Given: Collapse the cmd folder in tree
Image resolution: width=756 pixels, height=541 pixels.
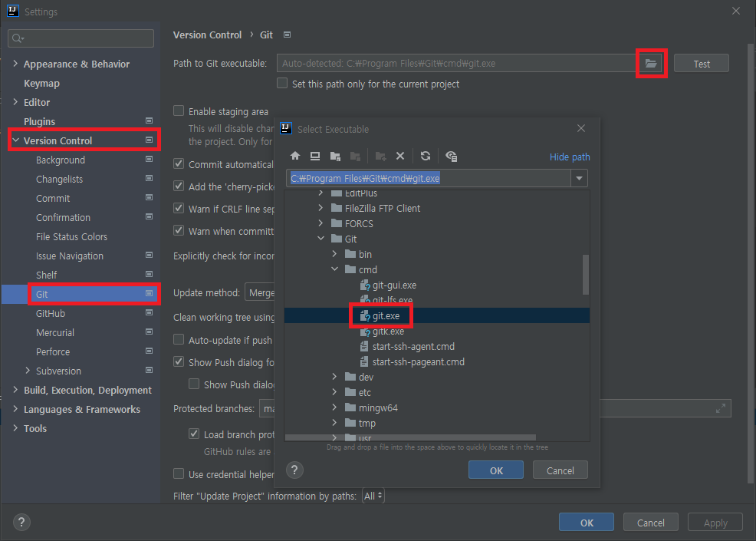Looking at the screenshot, I should [x=334, y=269].
